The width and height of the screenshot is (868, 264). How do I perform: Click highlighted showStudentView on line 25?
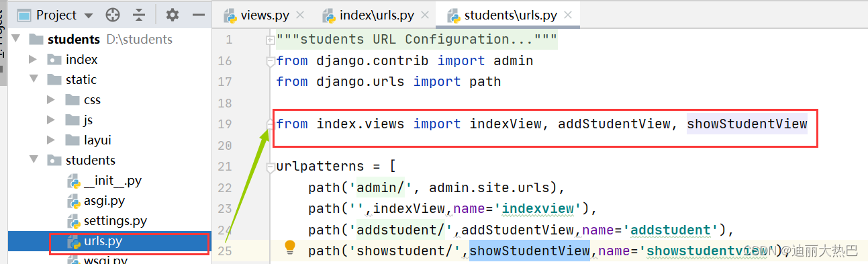530,251
